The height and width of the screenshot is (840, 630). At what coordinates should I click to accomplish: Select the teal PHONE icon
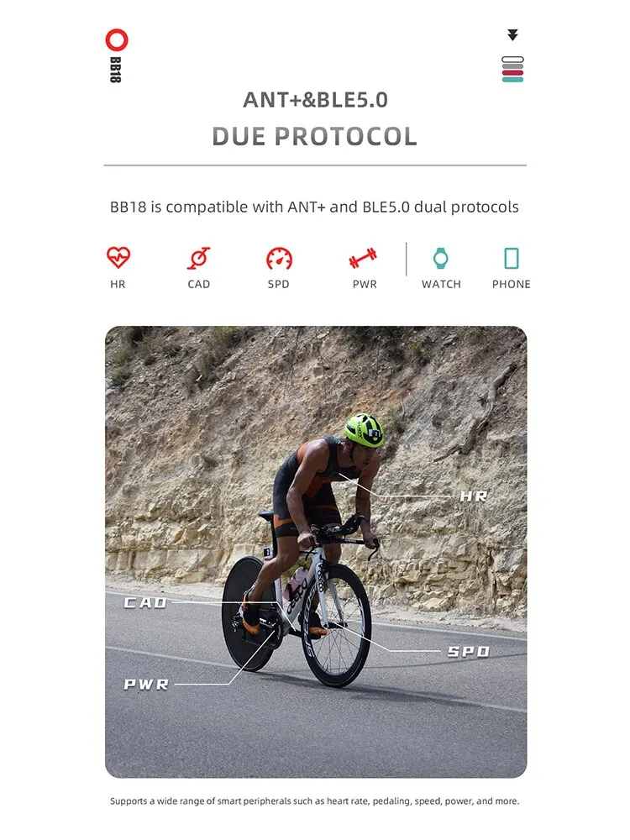(512, 258)
